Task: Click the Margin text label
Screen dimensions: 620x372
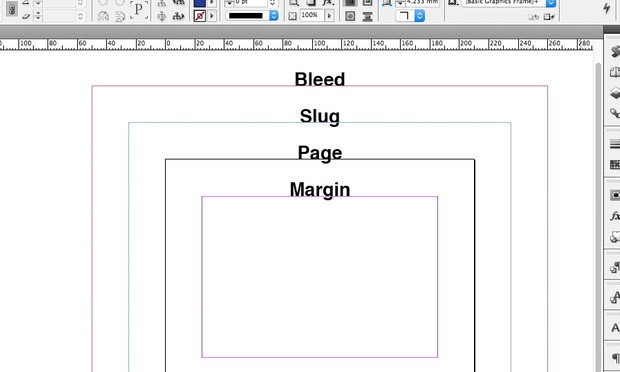Action: (x=320, y=189)
